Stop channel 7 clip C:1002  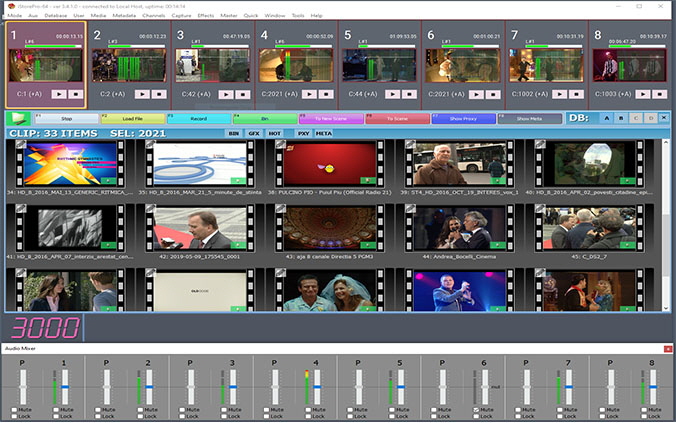point(576,94)
